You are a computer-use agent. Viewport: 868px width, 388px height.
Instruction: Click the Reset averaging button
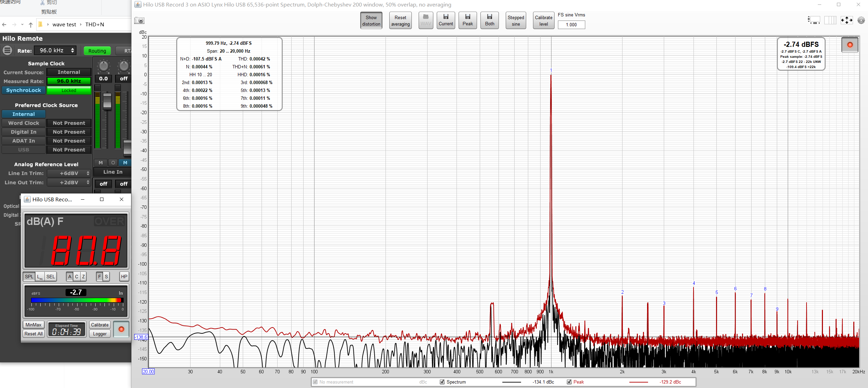(400, 21)
